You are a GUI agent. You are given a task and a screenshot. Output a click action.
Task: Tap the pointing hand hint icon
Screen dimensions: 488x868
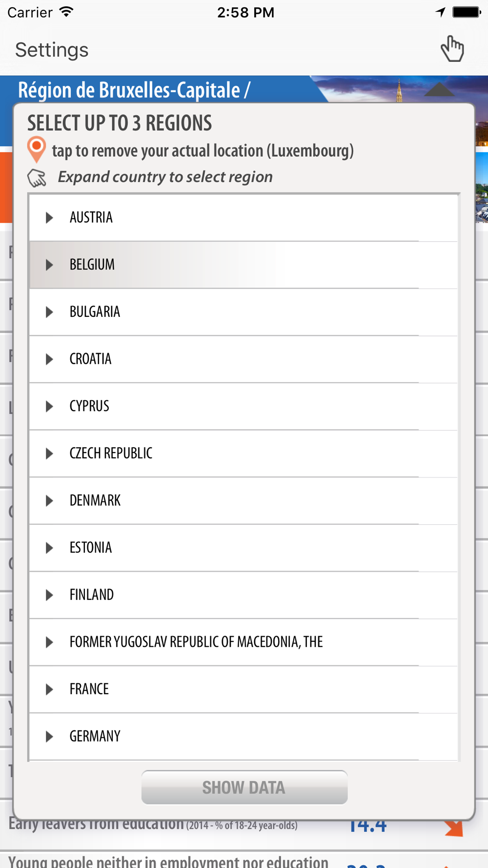[x=37, y=178]
